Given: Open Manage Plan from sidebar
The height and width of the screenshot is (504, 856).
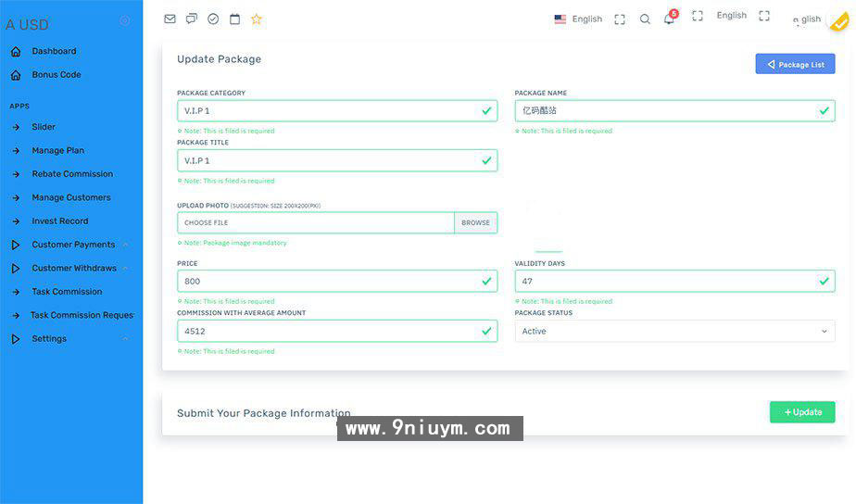Looking at the screenshot, I should tap(57, 150).
